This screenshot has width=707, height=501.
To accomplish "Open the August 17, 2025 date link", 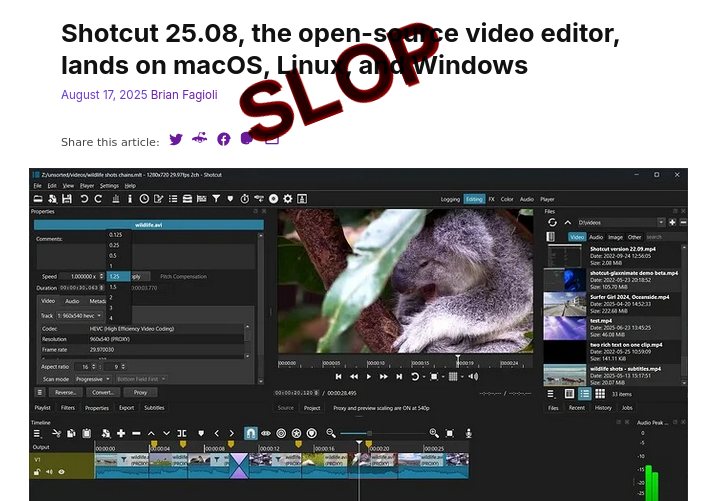I will (x=104, y=95).
